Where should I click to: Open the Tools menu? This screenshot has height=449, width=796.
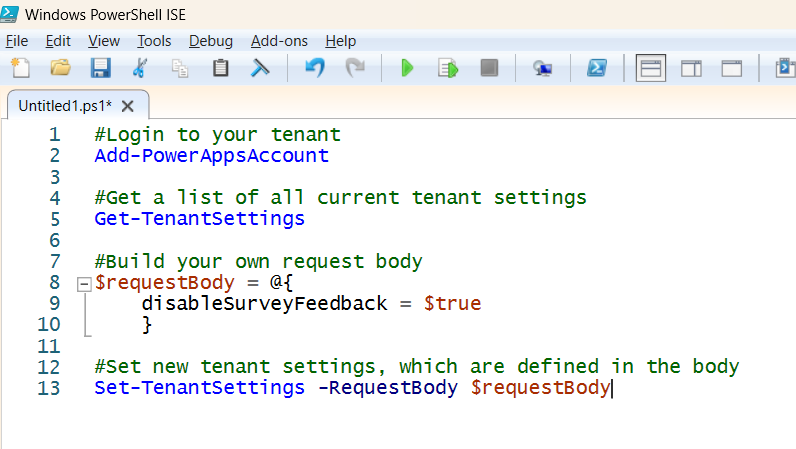[154, 41]
